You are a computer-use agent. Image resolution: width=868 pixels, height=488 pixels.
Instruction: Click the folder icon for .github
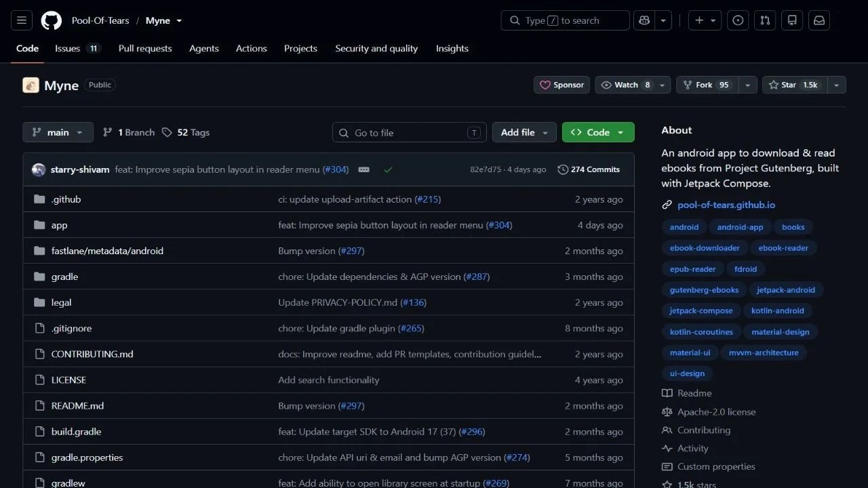click(39, 199)
